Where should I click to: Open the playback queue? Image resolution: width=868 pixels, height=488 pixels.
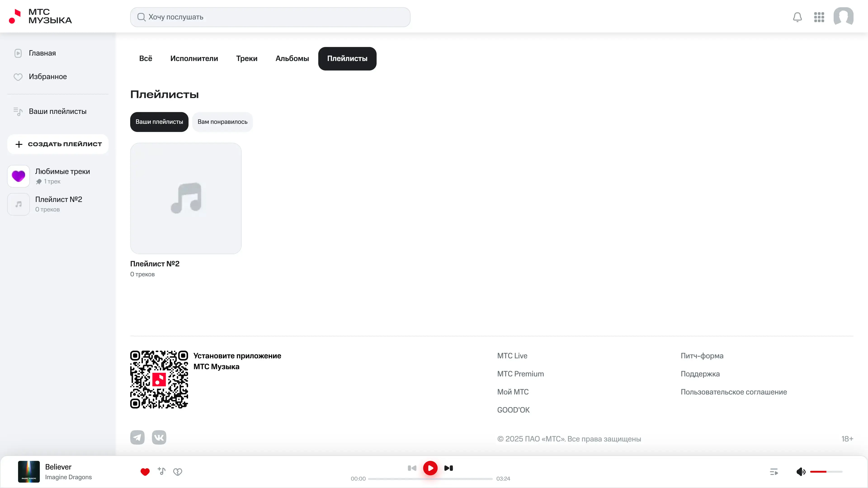point(774,472)
